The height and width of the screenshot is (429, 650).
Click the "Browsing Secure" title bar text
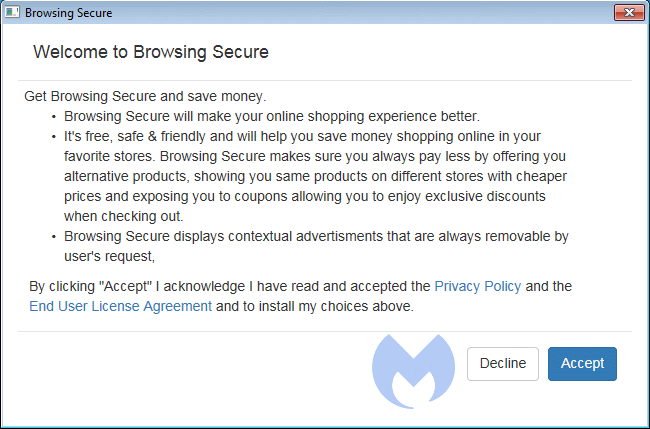[x=68, y=13]
